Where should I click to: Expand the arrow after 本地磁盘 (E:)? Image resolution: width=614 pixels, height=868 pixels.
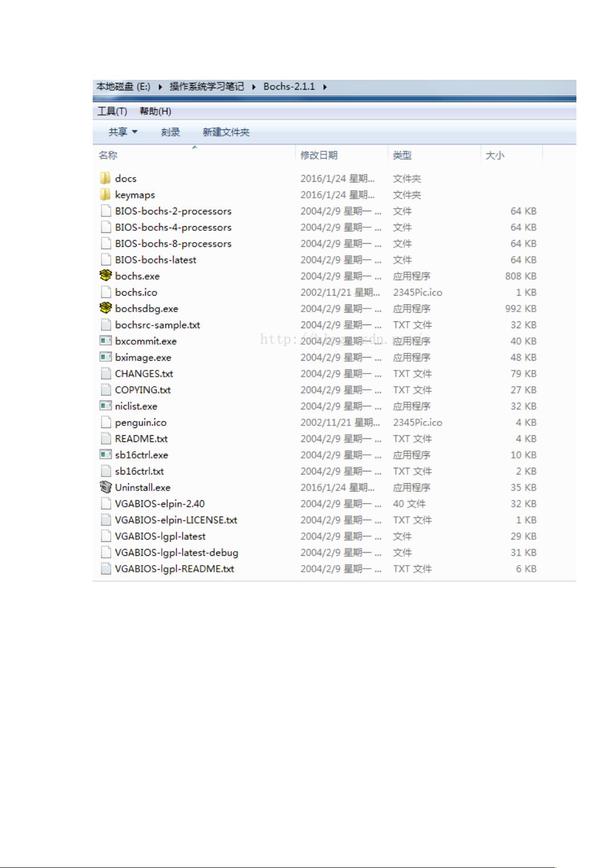[x=160, y=87]
